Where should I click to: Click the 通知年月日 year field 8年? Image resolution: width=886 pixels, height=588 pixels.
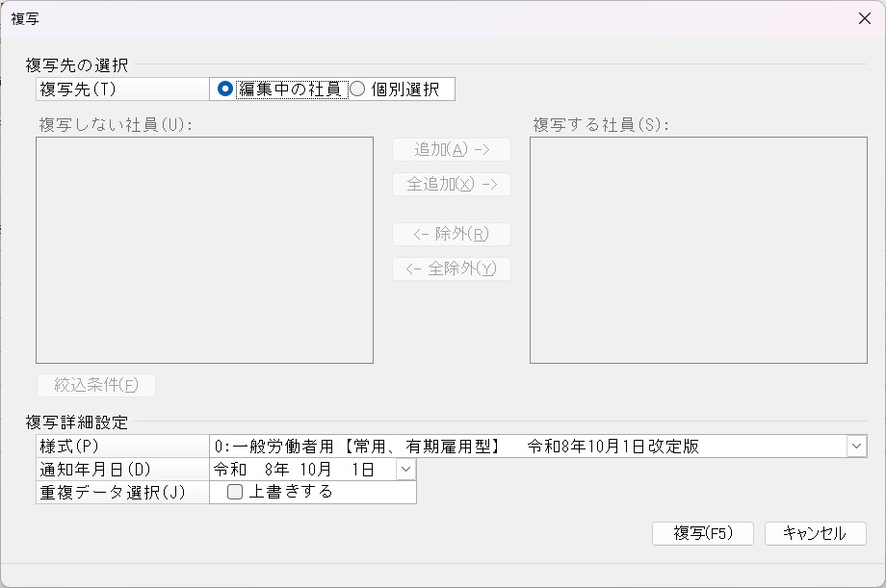click(277, 470)
